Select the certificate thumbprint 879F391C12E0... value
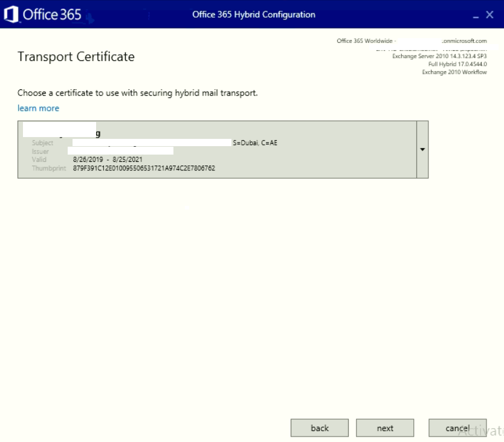The height and width of the screenshot is (442, 504). coord(144,168)
